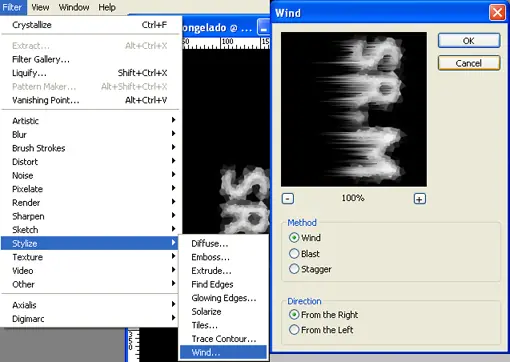Open the View menu
Viewport: 510px width, 362px height.
(40, 7)
